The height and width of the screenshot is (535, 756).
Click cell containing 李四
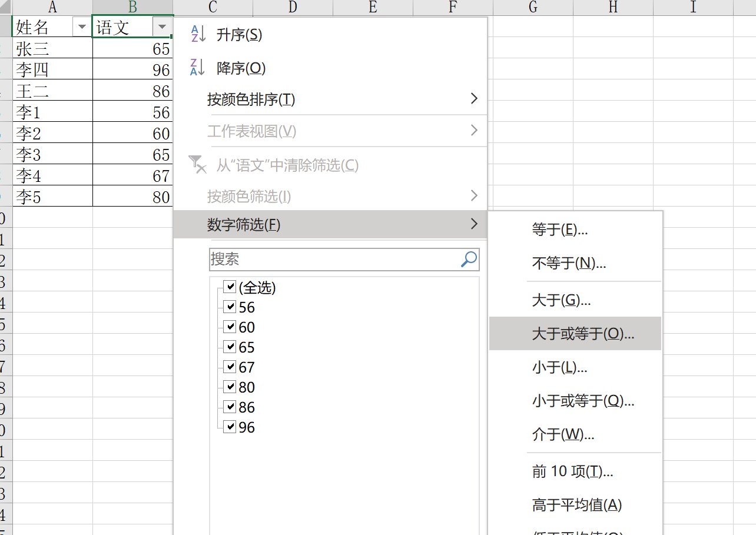pos(52,70)
